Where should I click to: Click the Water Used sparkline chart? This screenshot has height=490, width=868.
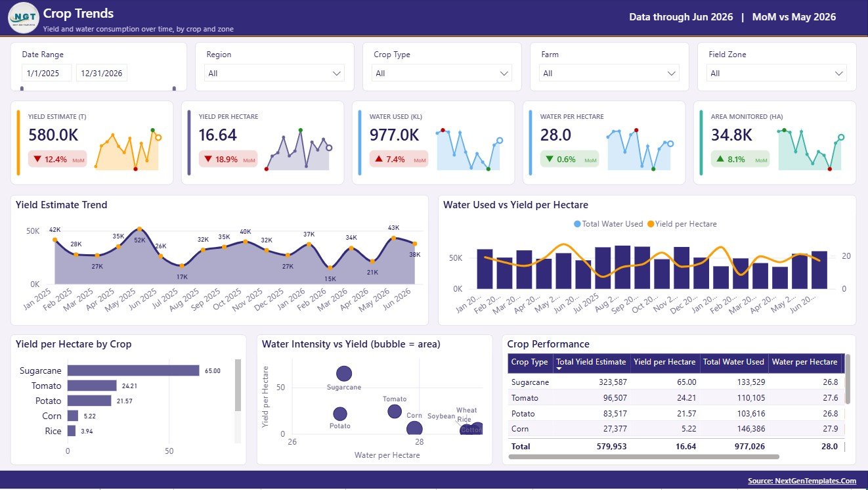(469, 150)
